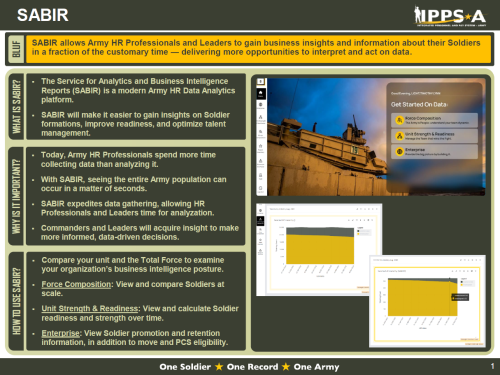Click the yellow Unit Strength & Readiness icon

pyautogui.click(x=399, y=136)
